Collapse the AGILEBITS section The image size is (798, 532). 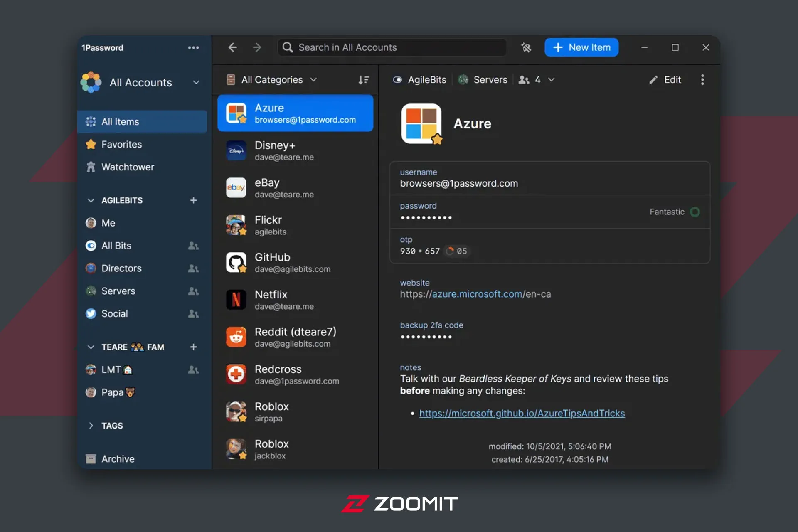pyautogui.click(x=91, y=200)
